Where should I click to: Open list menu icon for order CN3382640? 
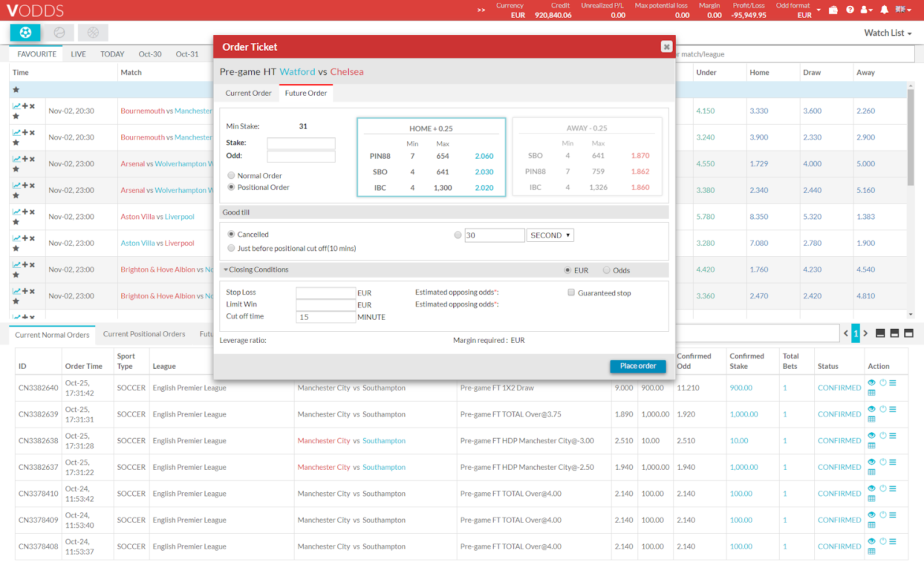pyautogui.click(x=893, y=383)
